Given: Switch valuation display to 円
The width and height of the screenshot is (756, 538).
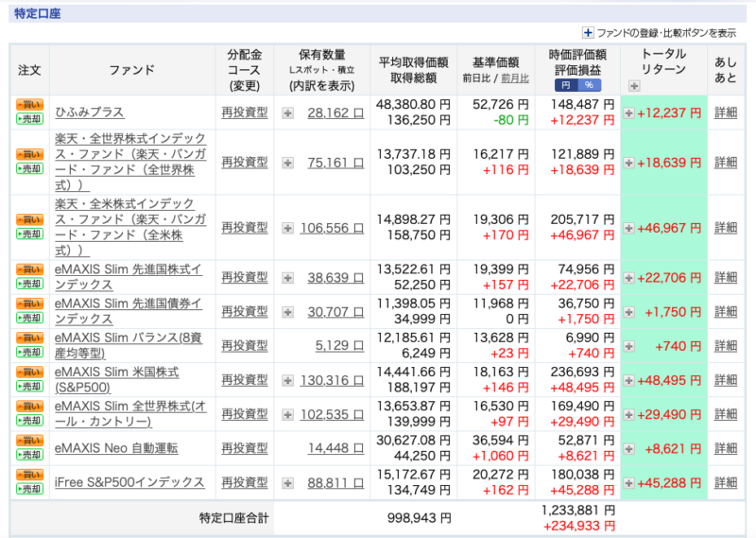Looking at the screenshot, I should 566,85.
